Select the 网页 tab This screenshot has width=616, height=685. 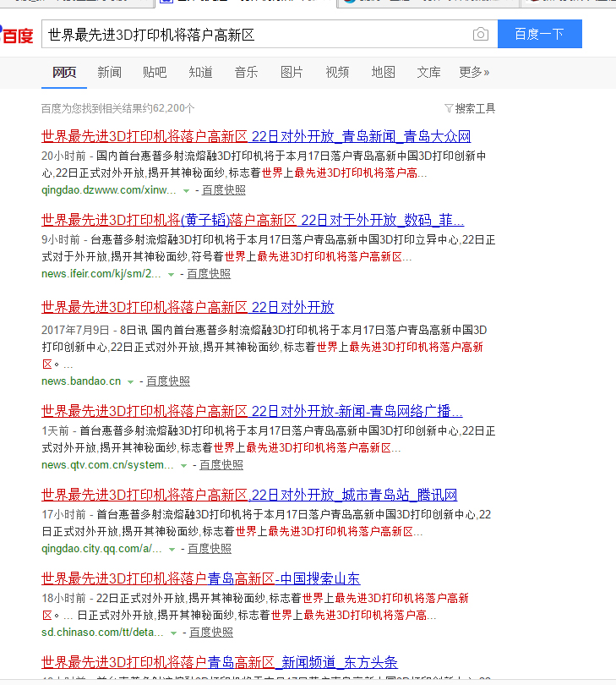[64, 72]
